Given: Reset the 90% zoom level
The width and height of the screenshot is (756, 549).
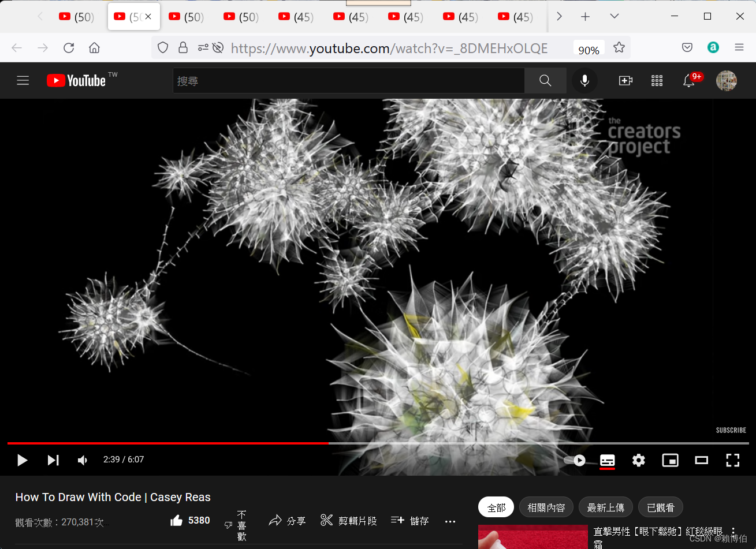Looking at the screenshot, I should 589,50.
